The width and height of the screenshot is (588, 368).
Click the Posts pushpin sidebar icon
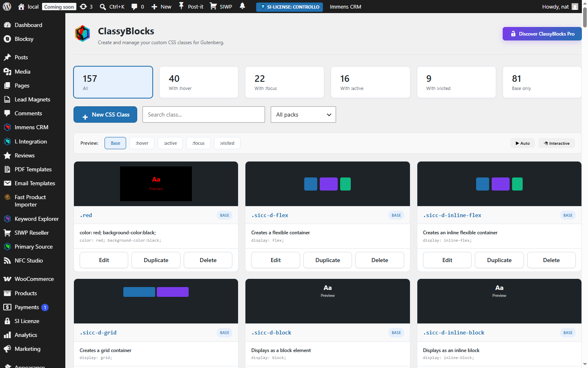[7, 57]
